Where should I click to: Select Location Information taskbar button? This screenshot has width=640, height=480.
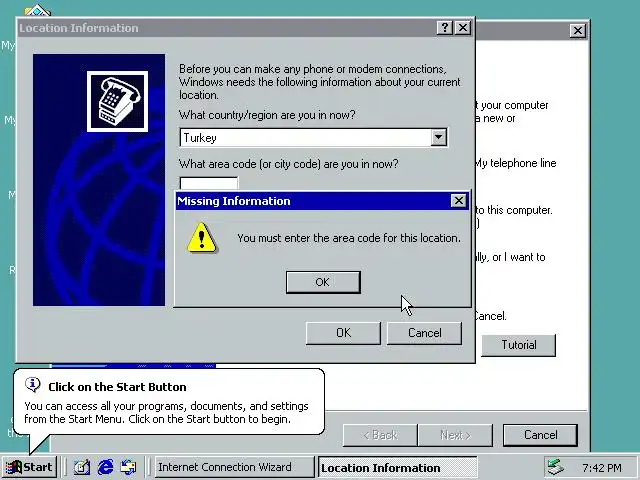(398, 468)
